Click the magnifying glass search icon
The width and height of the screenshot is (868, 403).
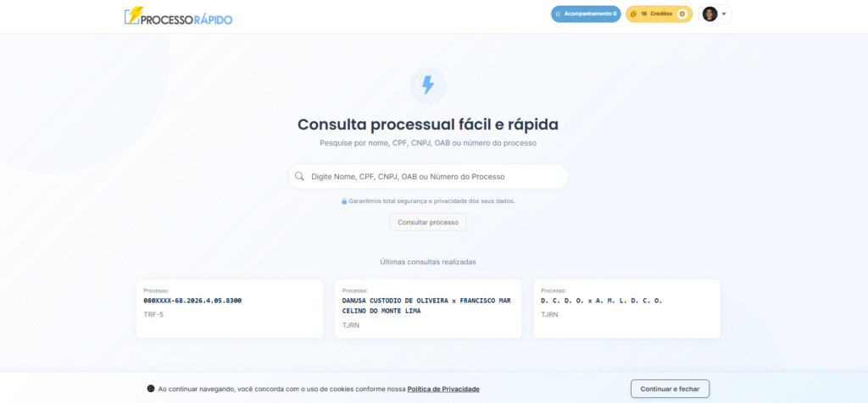click(x=299, y=177)
